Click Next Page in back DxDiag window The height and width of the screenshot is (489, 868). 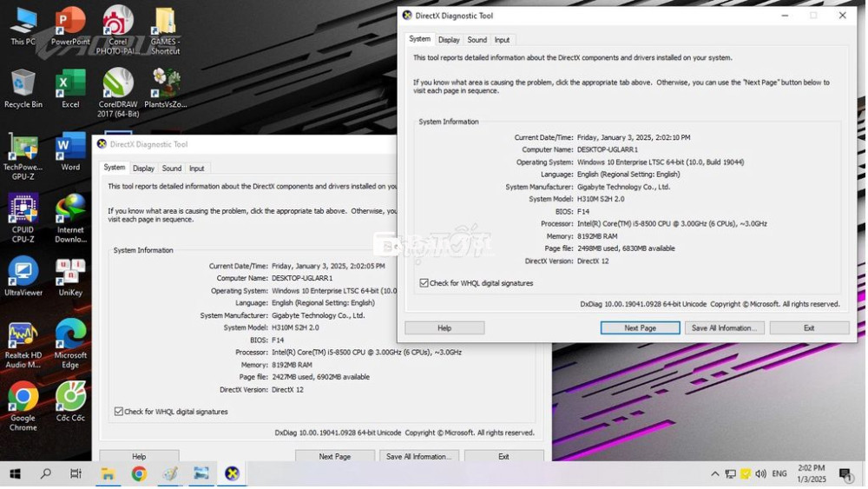(334, 456)
